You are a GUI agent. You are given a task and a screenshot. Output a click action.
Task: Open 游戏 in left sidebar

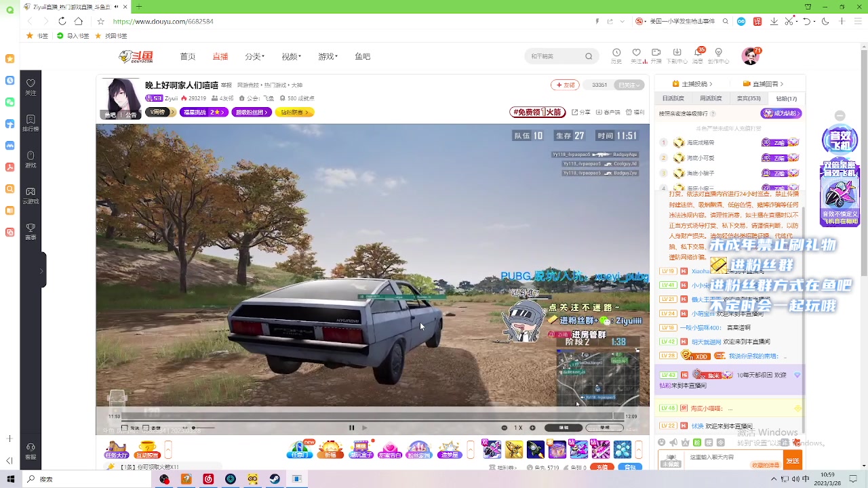tap(31, 160)
